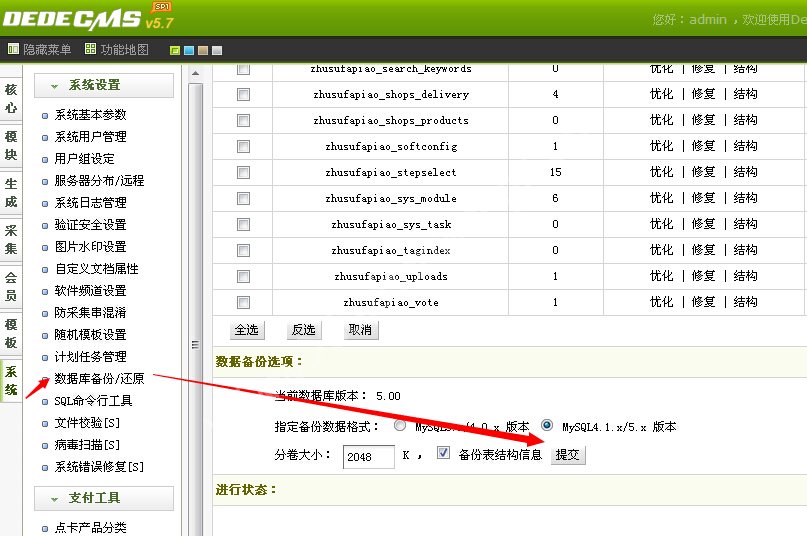Click the 全选 select all button
This screenshot has width=807, height=536.
pyautogui.click(x=246, y=330)
